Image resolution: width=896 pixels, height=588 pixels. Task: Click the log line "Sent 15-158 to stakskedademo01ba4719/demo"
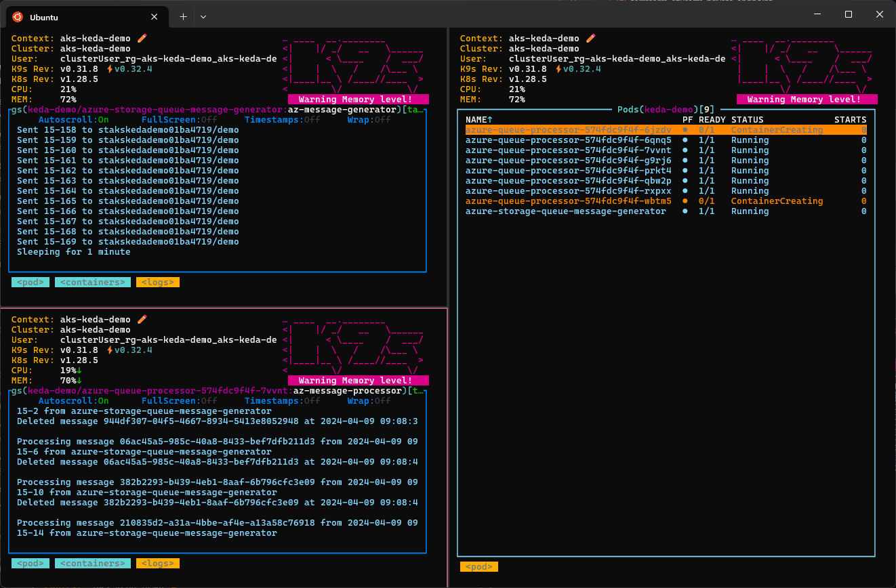(128, 130)
